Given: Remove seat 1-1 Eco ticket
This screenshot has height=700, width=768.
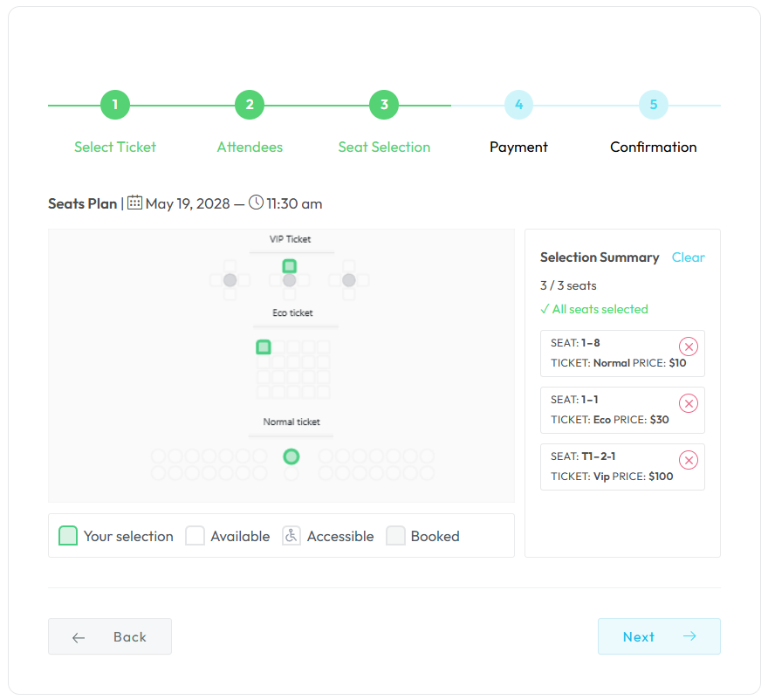Looking at the screenshot, I should point(689,403).
